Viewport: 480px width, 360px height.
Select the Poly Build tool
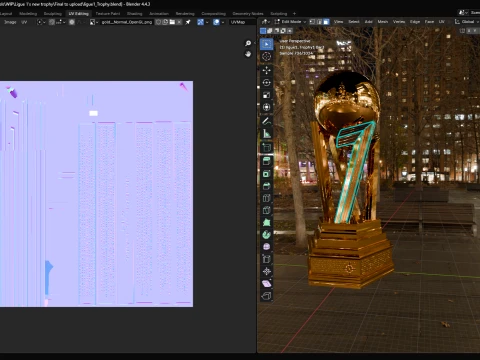click(x=266, y=222)
